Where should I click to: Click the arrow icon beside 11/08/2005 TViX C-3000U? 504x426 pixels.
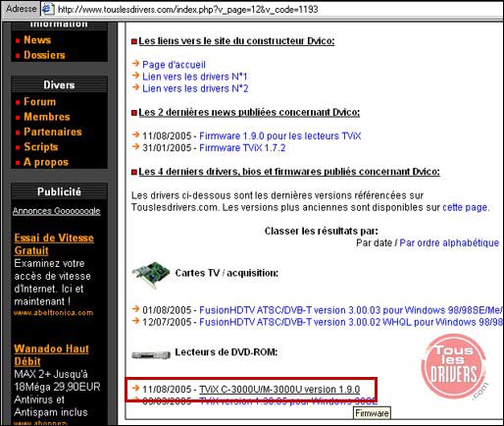(x=135, y=388)
